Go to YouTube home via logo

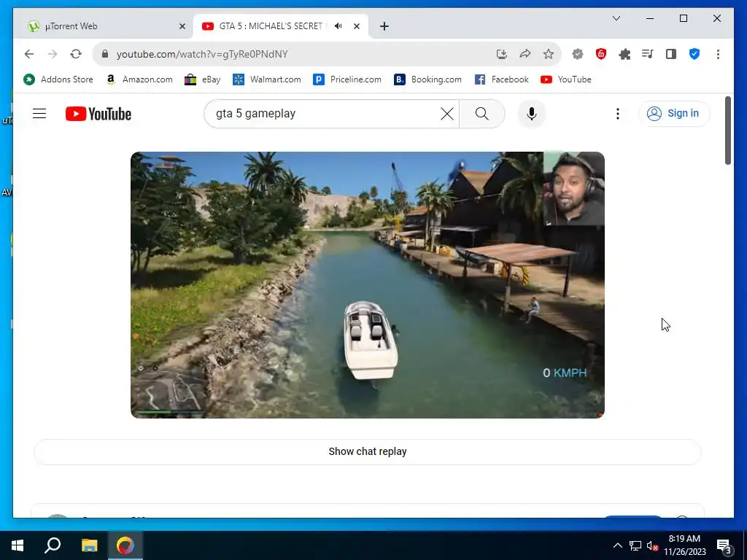point(98,114)
